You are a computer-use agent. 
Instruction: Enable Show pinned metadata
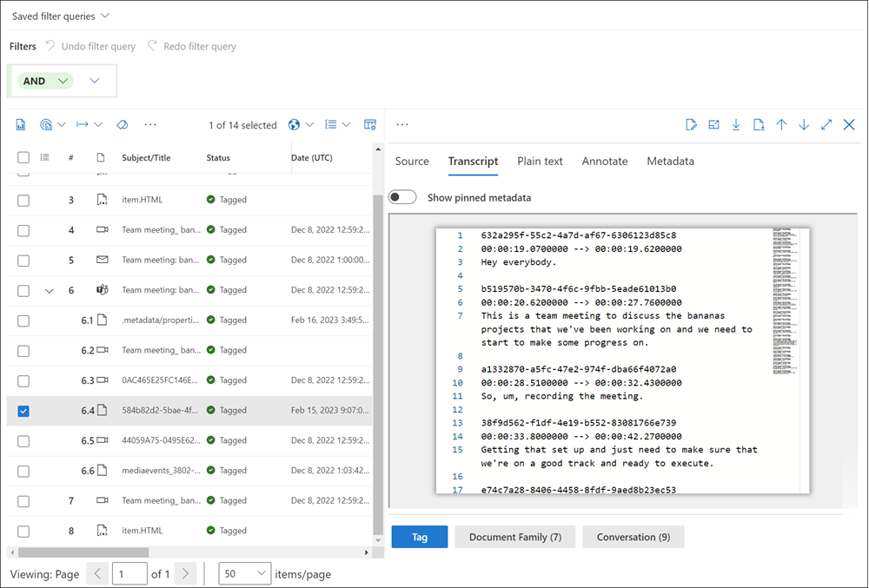[402, 196]
